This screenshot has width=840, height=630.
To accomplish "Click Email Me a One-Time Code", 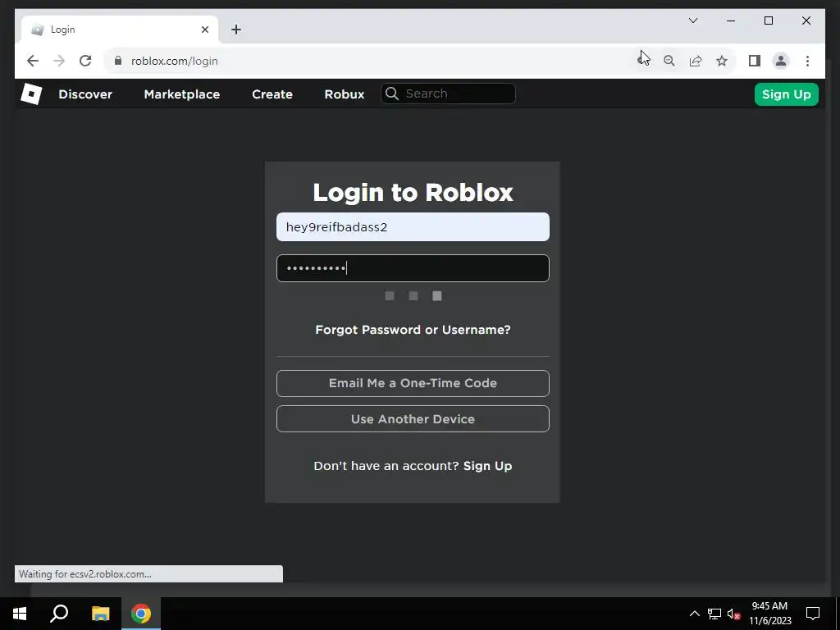I will (413, 383).
